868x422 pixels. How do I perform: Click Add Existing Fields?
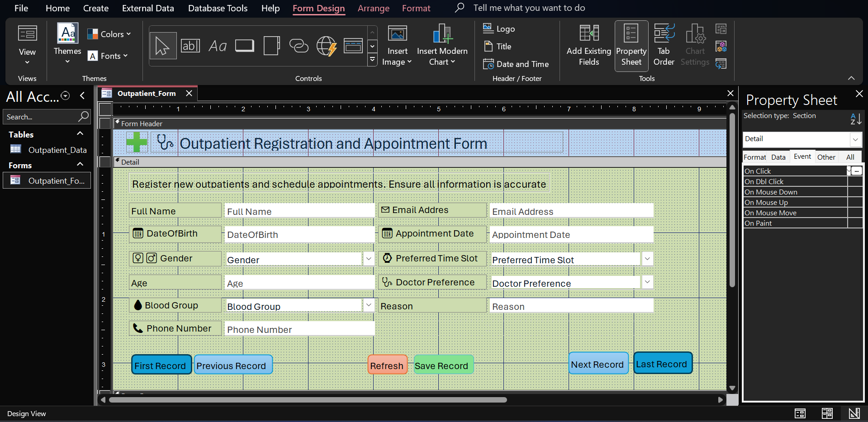[588, 45]
